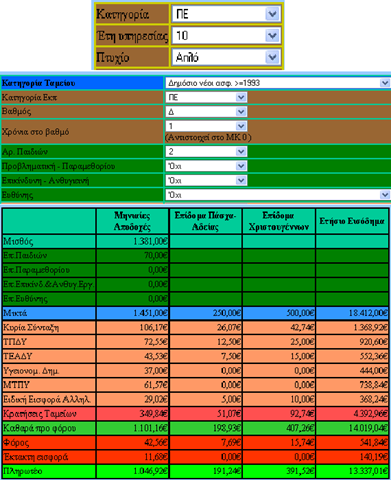Click the Μηνιαίες Αποδοχές column header
The height and width of the screenshot is (480, 391).
click(132, 221)
